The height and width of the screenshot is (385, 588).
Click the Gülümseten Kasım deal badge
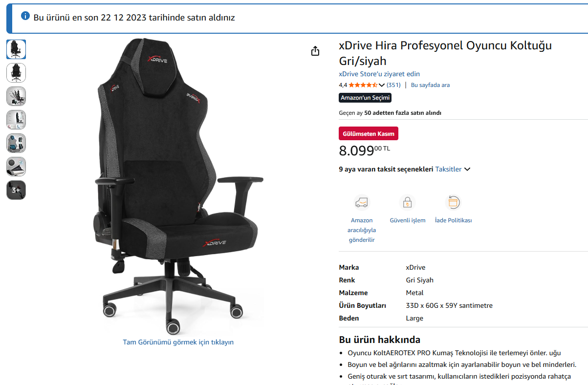[x=369, y=134]
